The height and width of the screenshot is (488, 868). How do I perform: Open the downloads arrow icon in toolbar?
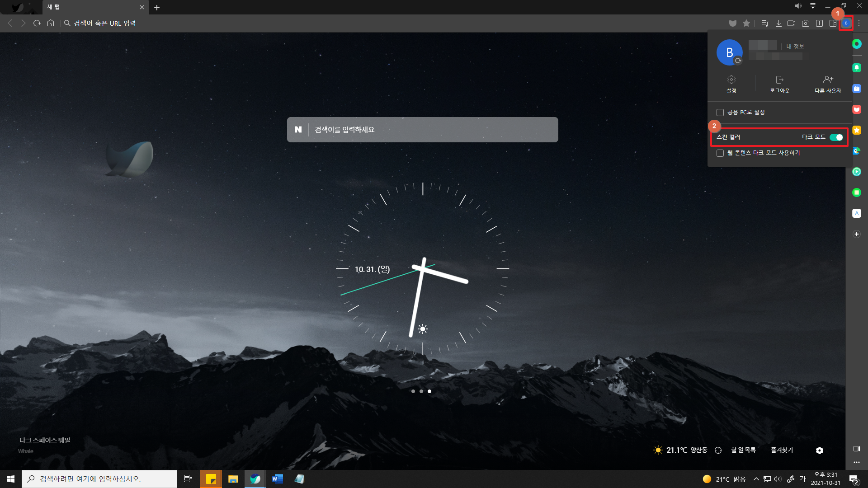pos(778,23)
